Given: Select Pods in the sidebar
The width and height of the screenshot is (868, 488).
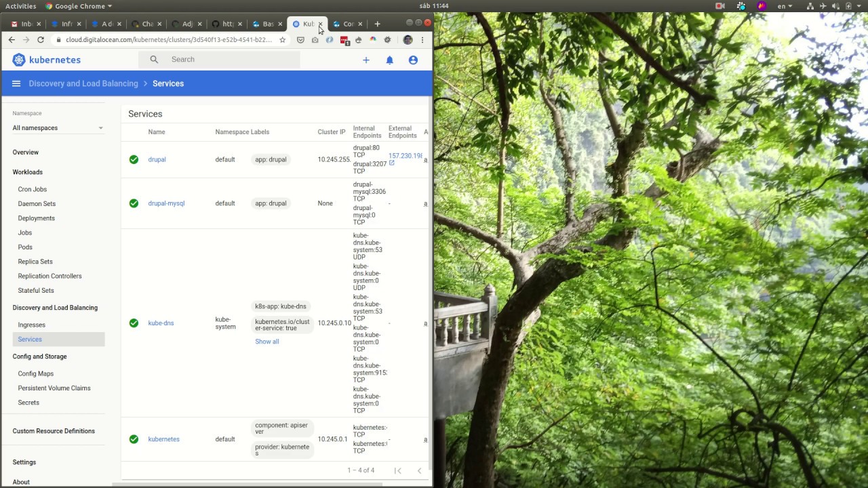Looking at the screenshot, I should 25,247.
